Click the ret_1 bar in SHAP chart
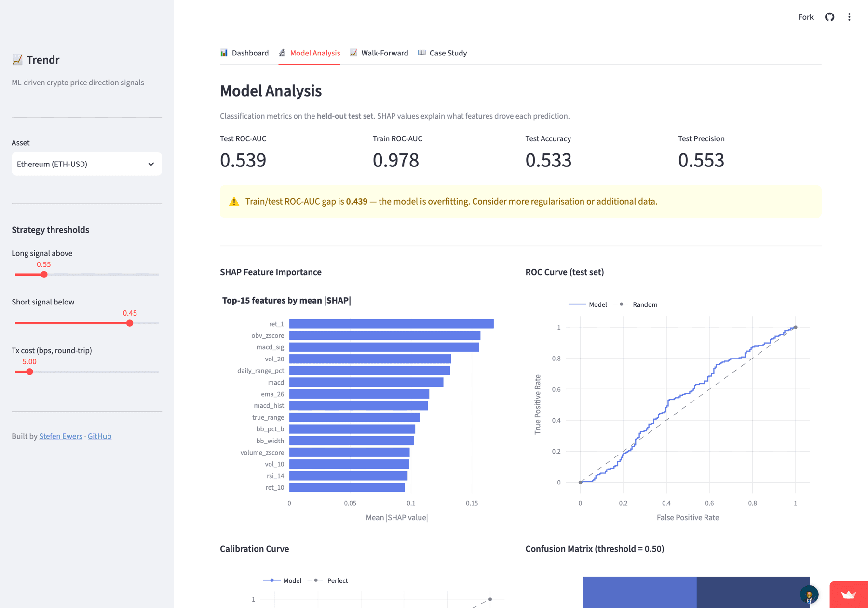868x608 pixels. (392, 324)
